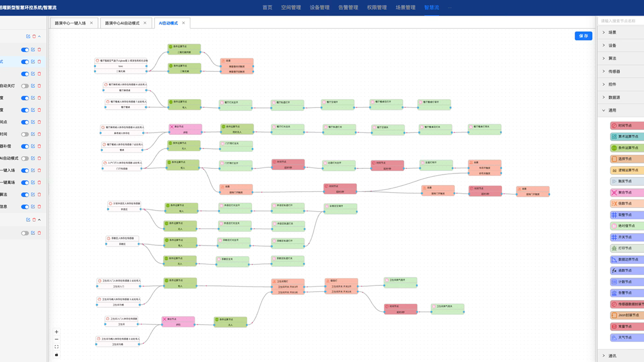
Task: Select the 聚合节点 node in palette
Action: [x=627, y=193]
